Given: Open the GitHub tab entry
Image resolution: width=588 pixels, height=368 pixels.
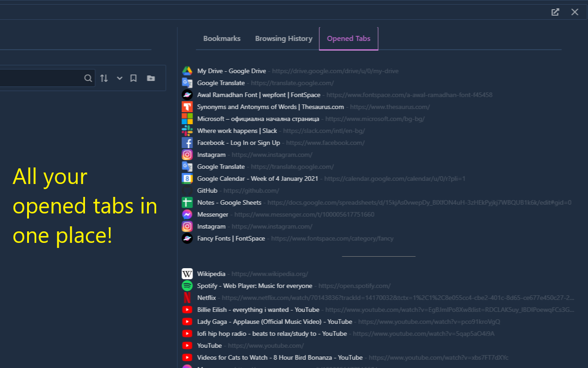Looking at the screenshot, I should (x=207, y=190).
